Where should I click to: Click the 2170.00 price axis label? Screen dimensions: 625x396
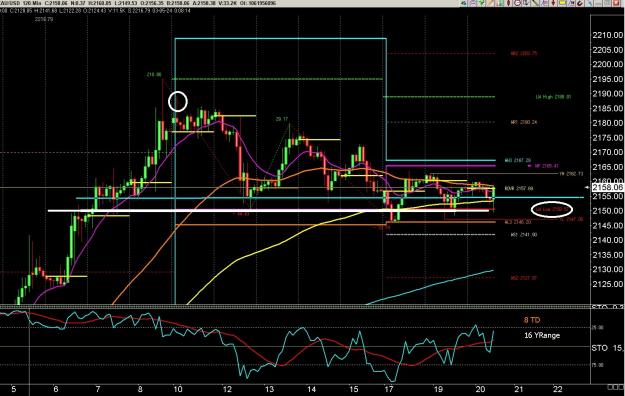[608, 152]
